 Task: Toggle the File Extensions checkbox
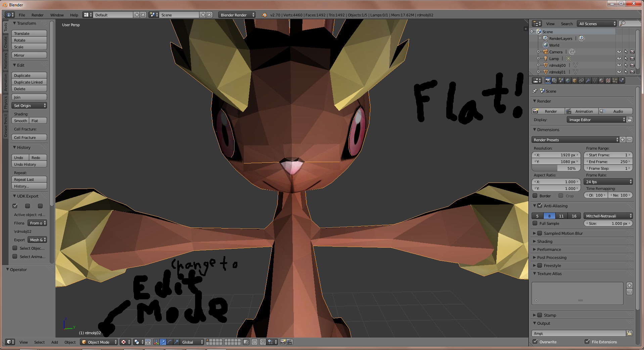point(587,342)
